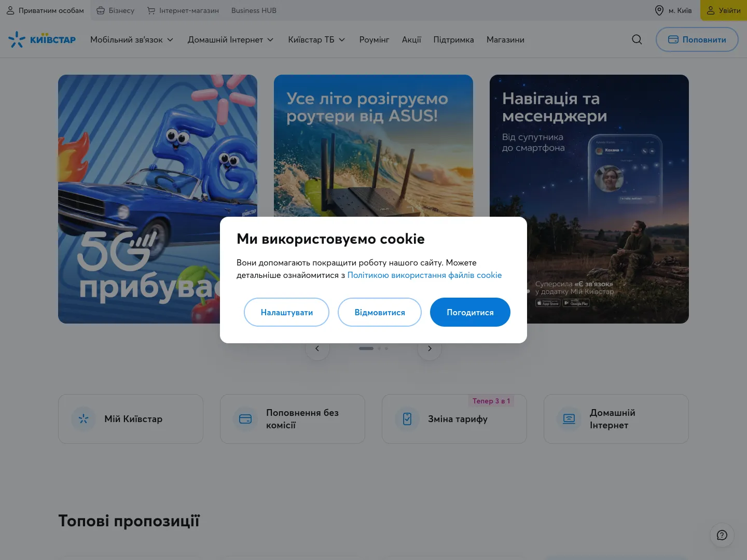Image resolution: width=747 pixels, height=560 pixels.
Task: Click the Домашній Інтернет monitor icon
Action: (569, 419)
